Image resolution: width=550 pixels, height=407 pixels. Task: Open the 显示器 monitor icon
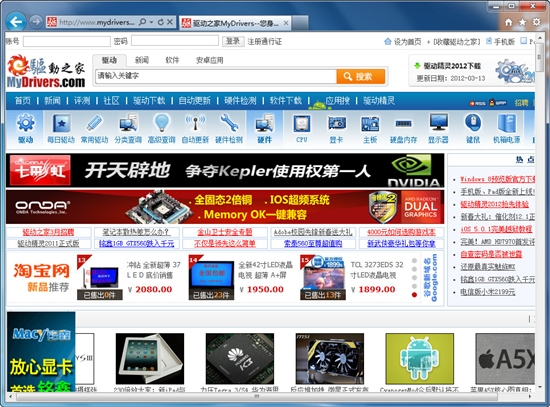point(438,128)
